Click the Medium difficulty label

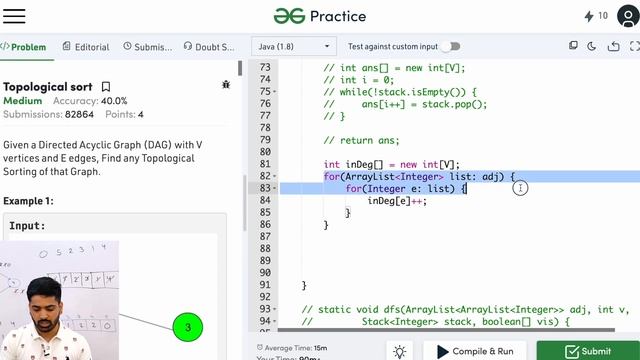pos(23,101)
